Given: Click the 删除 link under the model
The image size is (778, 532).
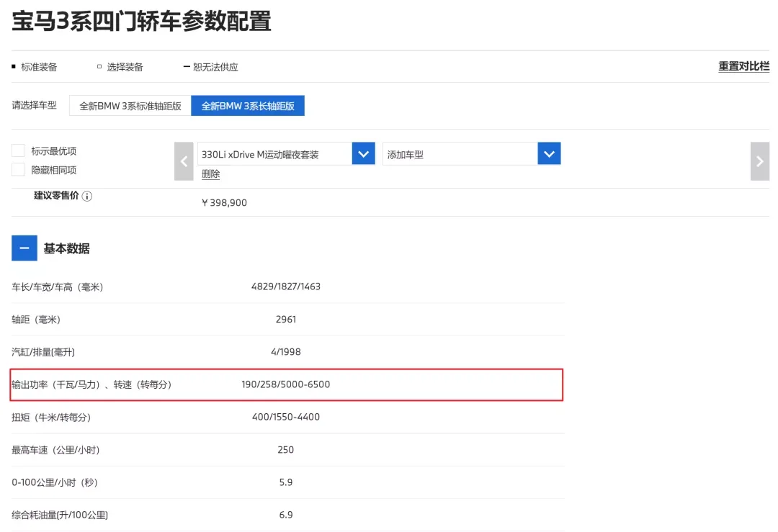Looking at the screenshot, I should [x=210, y=174].
